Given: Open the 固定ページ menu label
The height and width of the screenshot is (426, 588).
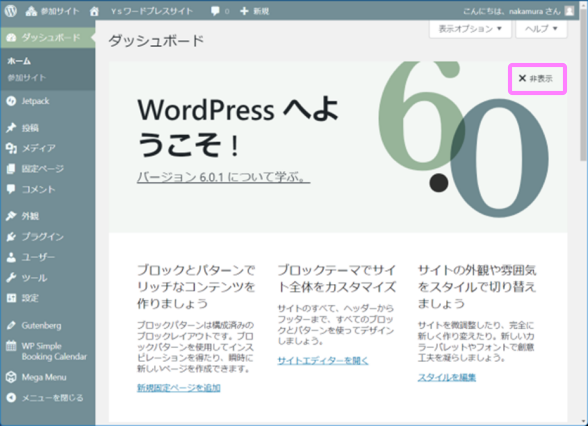Looking at the screenshot, I should tap(42, 169).
